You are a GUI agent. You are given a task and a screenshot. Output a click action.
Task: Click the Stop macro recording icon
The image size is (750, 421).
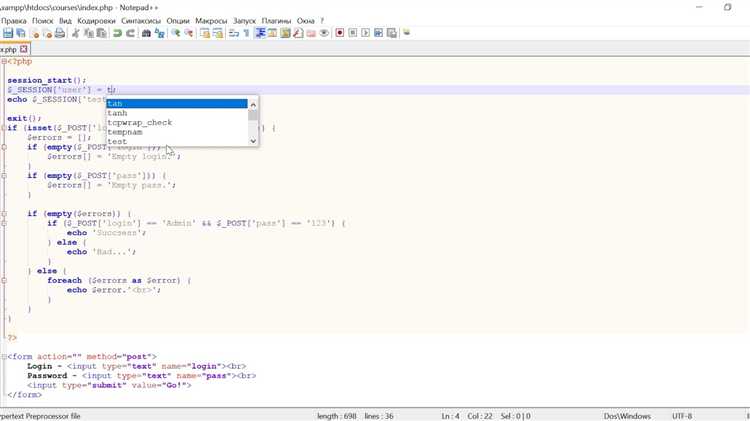[353, 33]
